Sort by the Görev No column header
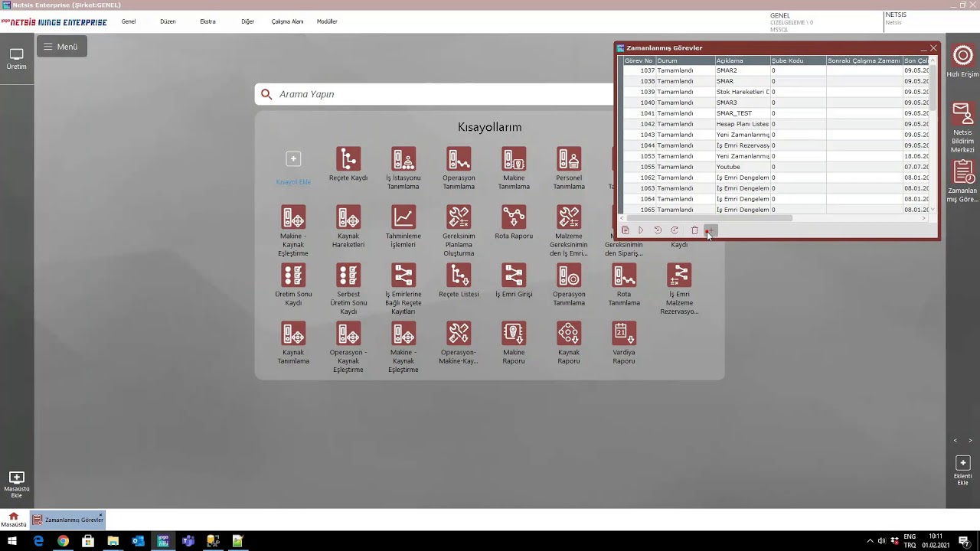This screenshot has width=980, height=551. coord(639,60)
